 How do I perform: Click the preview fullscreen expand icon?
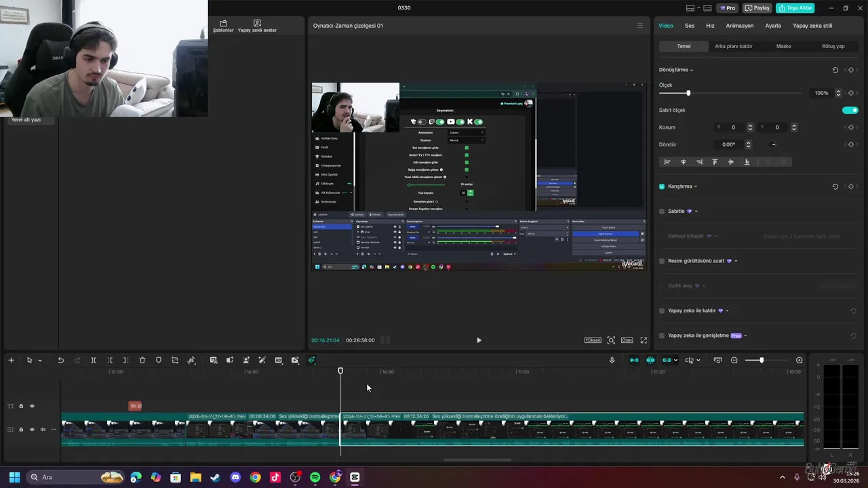click(x=644, y=340)
